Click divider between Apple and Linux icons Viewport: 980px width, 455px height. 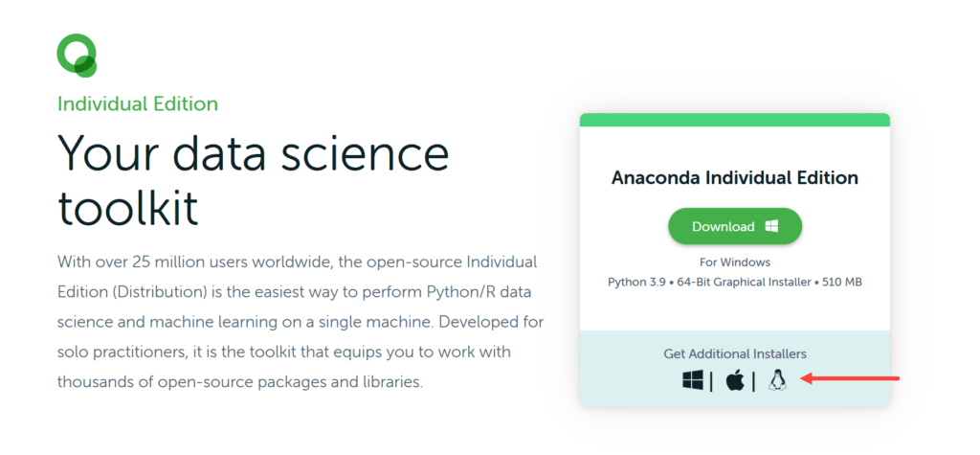tap(753, 381)
